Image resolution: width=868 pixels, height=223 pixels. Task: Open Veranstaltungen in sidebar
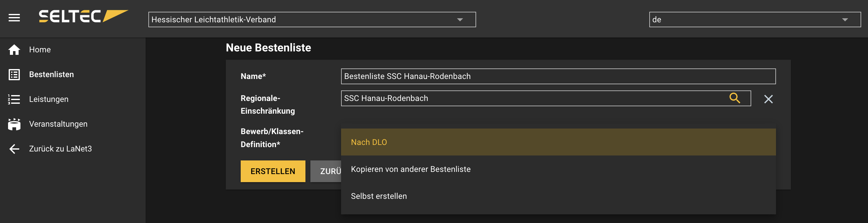(x=58, y=124)
